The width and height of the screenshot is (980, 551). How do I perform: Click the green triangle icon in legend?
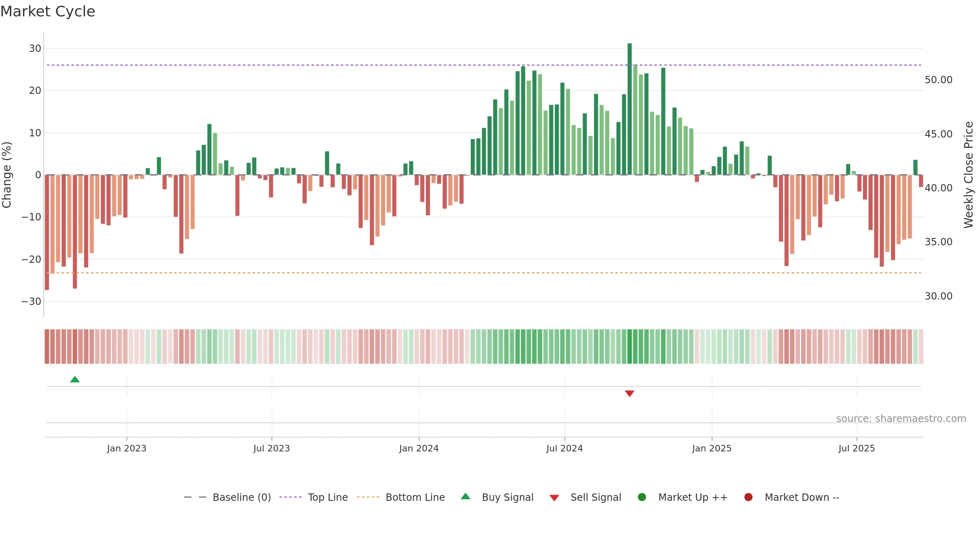(x=465, y=496)
